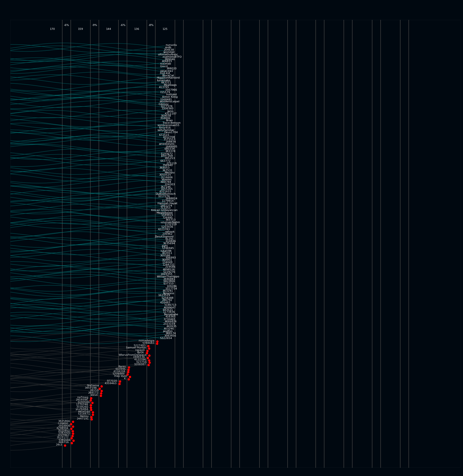Select the Samuel Hunter label
This screenshot has height=476, width=463.
(x=136, y=348)
